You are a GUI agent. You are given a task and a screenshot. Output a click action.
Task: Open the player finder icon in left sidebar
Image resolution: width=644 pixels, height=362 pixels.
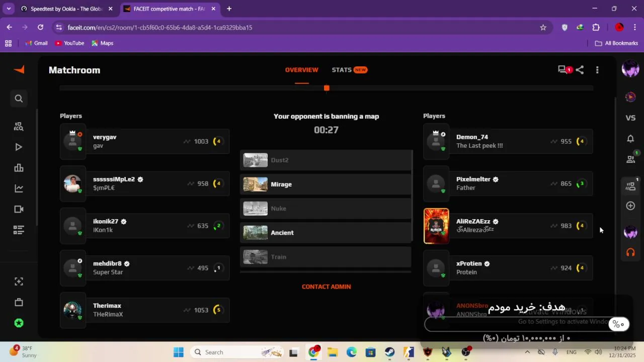[x=19, y=127]
